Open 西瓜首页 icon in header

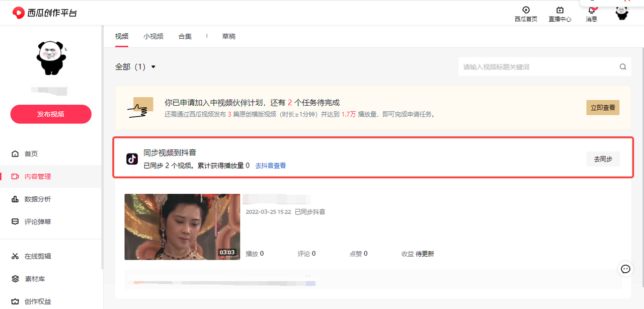pos(526,10)
